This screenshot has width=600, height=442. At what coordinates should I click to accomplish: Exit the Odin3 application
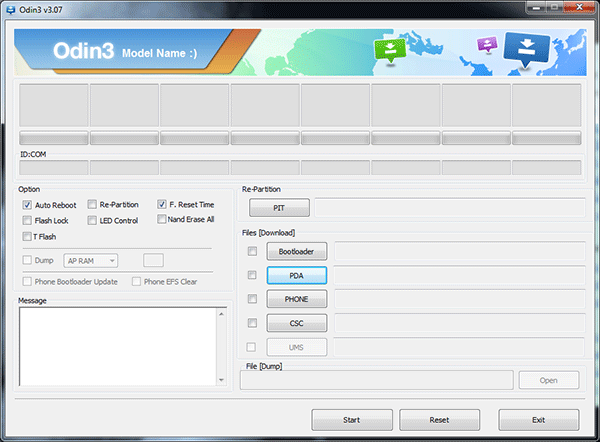point(538,420)
